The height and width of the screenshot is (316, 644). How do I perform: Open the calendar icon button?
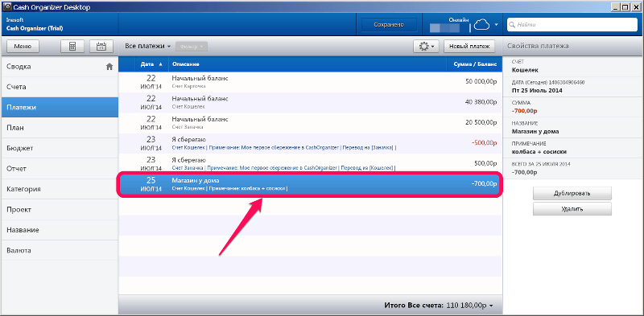click(x=101, y=47)
